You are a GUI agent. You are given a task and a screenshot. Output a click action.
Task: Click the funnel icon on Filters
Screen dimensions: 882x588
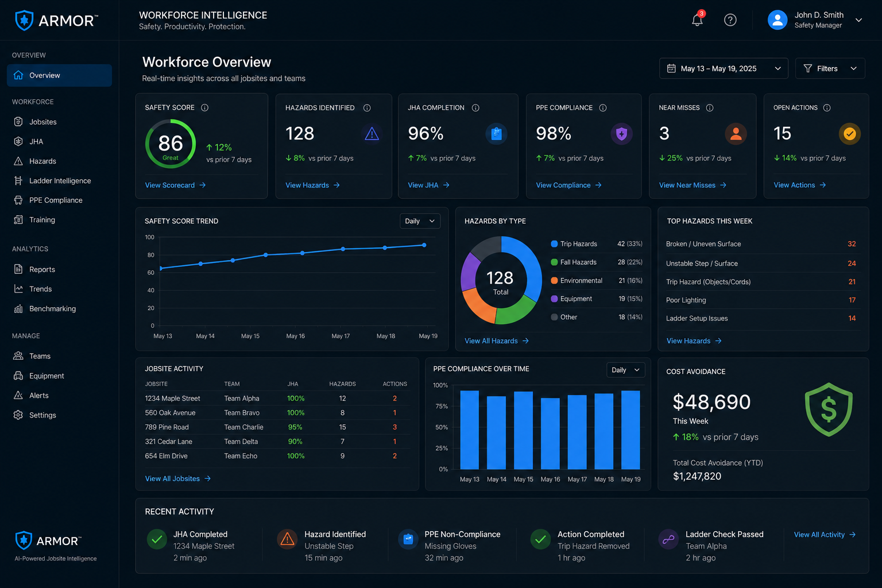click(808, 68)
